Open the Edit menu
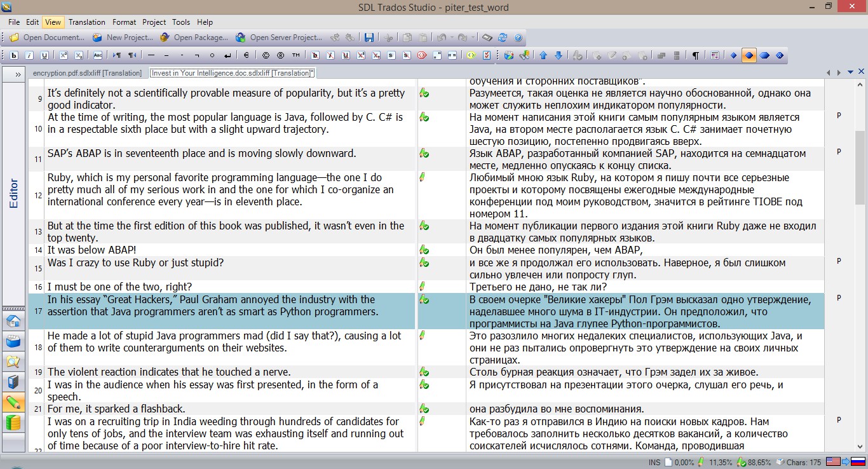 point(32,22)
